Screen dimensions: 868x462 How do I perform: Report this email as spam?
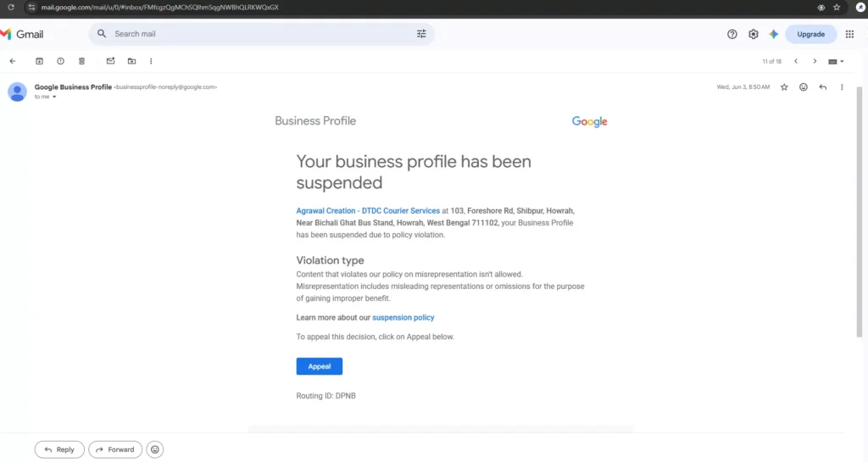tap(60, 61)
